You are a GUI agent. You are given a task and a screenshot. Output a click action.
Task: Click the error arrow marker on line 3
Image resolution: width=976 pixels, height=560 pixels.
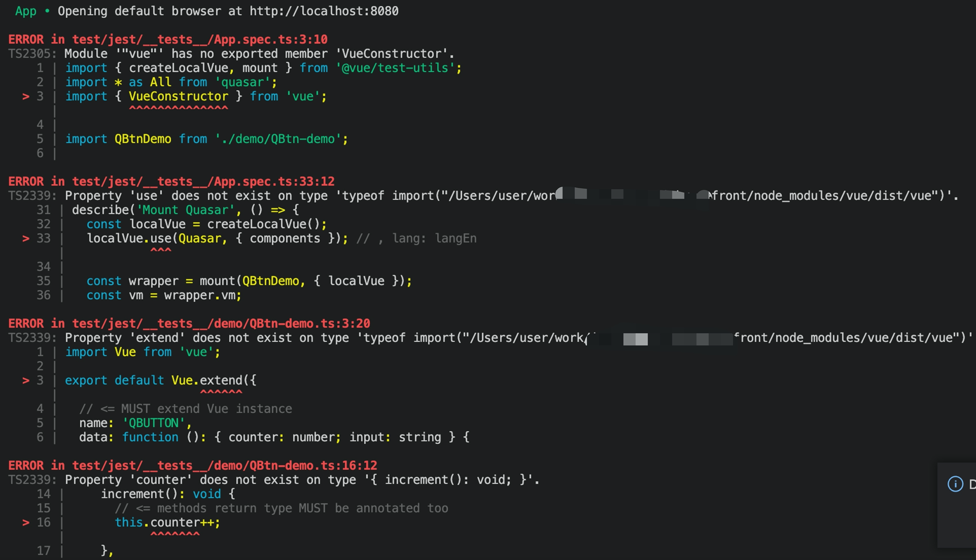point(25,96)
